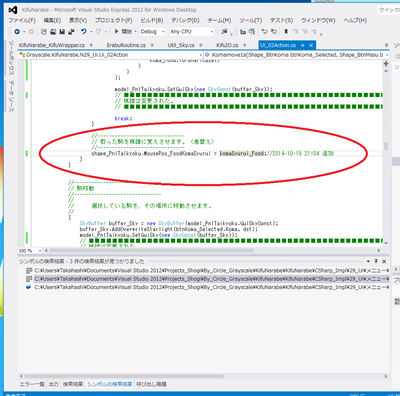Open the Debug configuration dropdown
This screenshot has width=400, height=396.
click(153, 32)
